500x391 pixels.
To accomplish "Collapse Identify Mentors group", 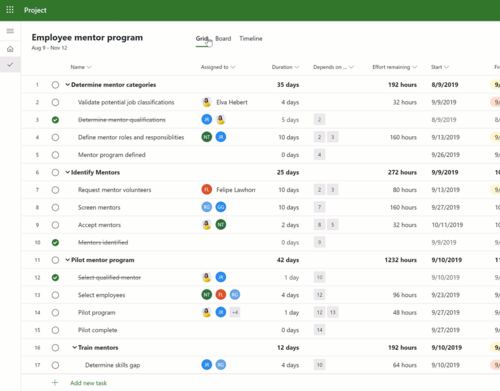I will click(x=67, y=172).
